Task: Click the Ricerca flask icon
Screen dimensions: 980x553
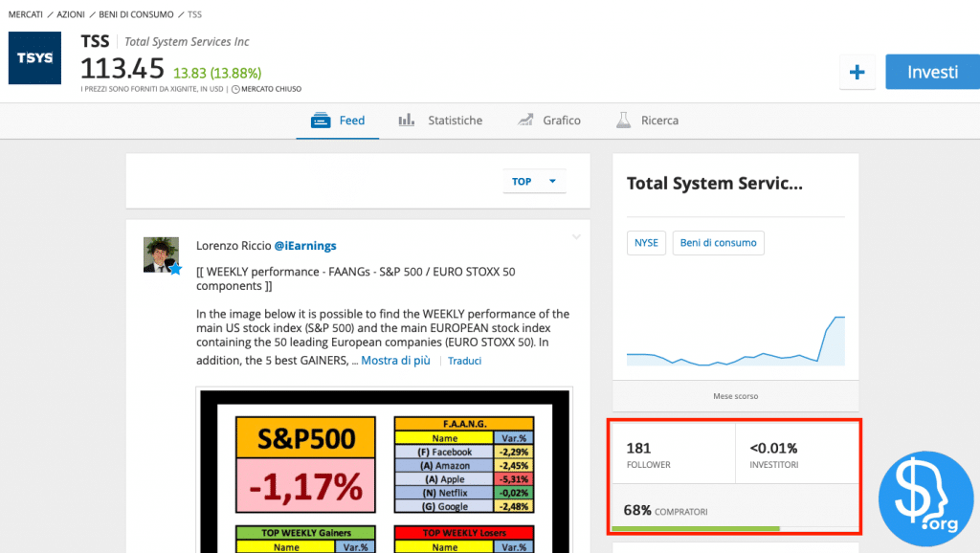Action: 623,120
